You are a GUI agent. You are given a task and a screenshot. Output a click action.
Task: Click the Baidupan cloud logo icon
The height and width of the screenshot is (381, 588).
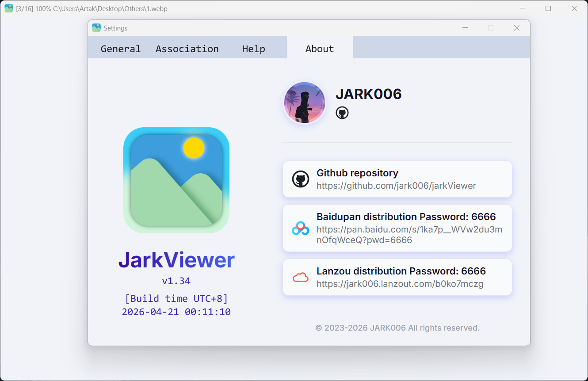coord(301,228)
